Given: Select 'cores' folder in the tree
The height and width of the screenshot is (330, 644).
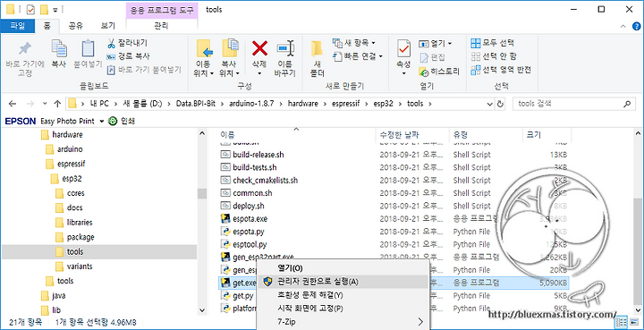Looking at the screenshot, I should point(75,193).
